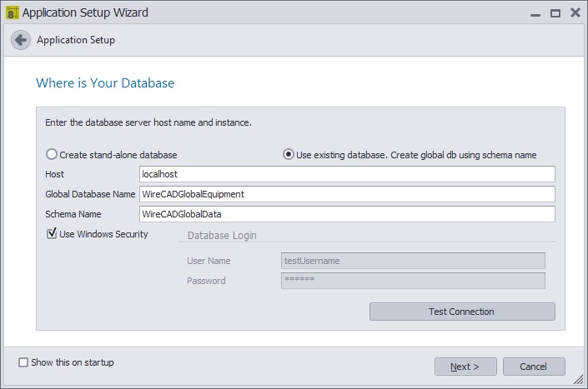The width and height of the screenshot is (588, 389).
Task: Go back with the arrow icon
Action: (21, 40)
